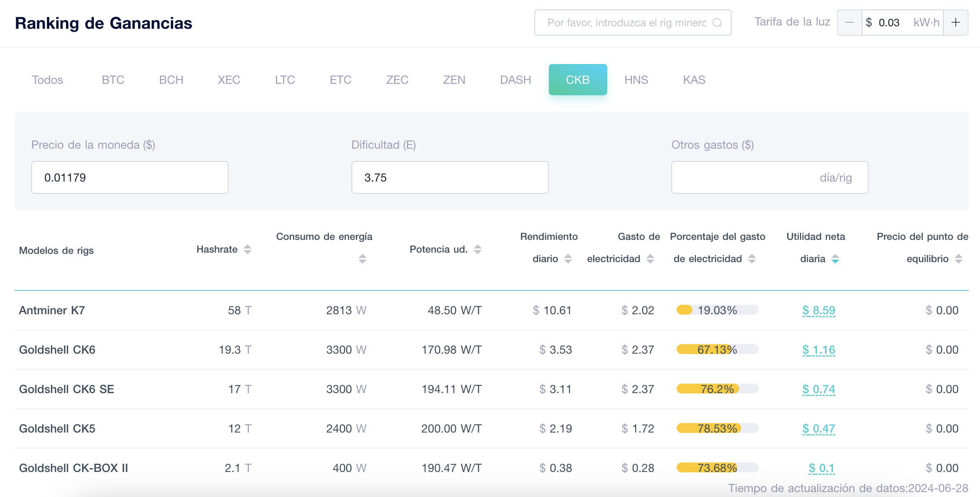Open the DASH tab
The width and height of the screenshot is (980, 497).
click(x=515, y=80)
